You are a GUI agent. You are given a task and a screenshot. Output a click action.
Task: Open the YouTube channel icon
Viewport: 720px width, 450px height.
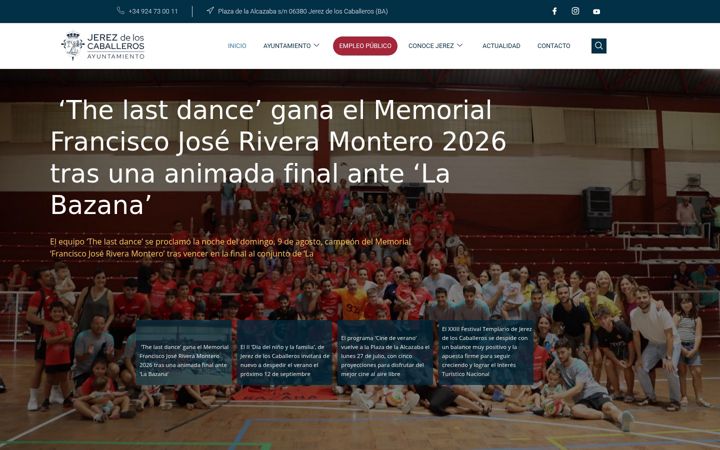click(x=596, y=11)
